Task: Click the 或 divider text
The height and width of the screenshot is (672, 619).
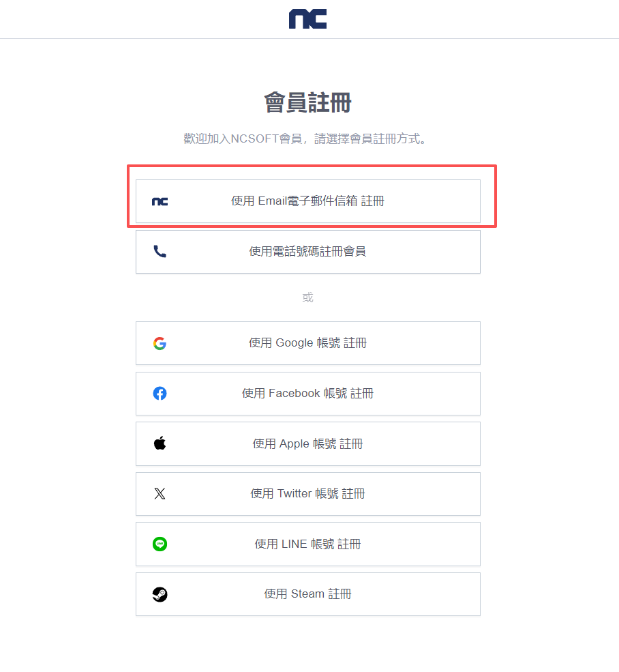Action: 307,297
